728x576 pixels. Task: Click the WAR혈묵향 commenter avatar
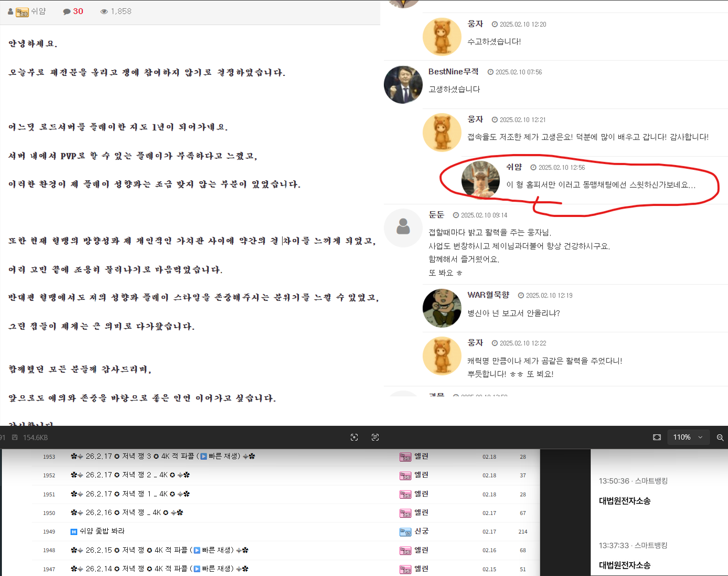pos(441,308)
